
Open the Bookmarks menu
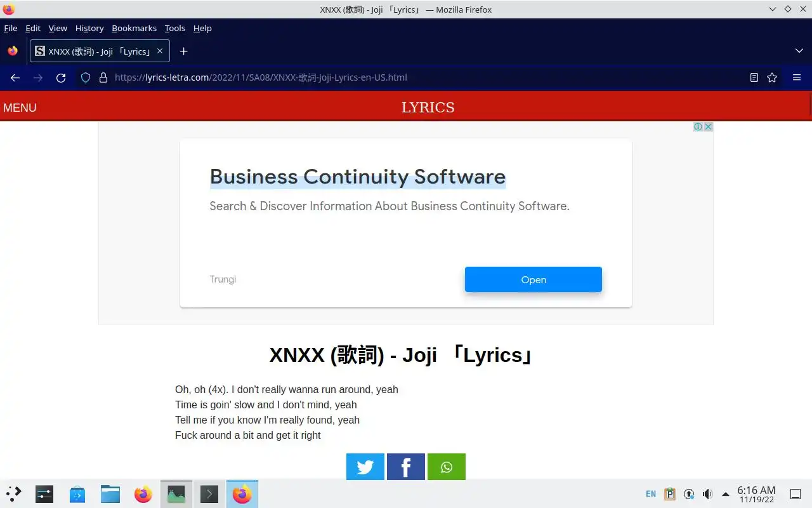(134, 28)
